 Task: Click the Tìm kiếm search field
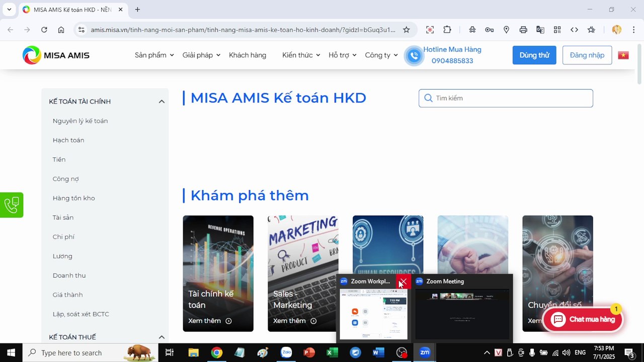tap(506, 98)
